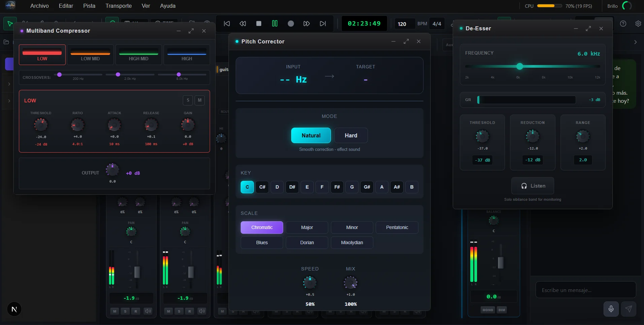Click the skip to start transport button
The height and width of the screenshot is (325, 644).
(227, 24)
